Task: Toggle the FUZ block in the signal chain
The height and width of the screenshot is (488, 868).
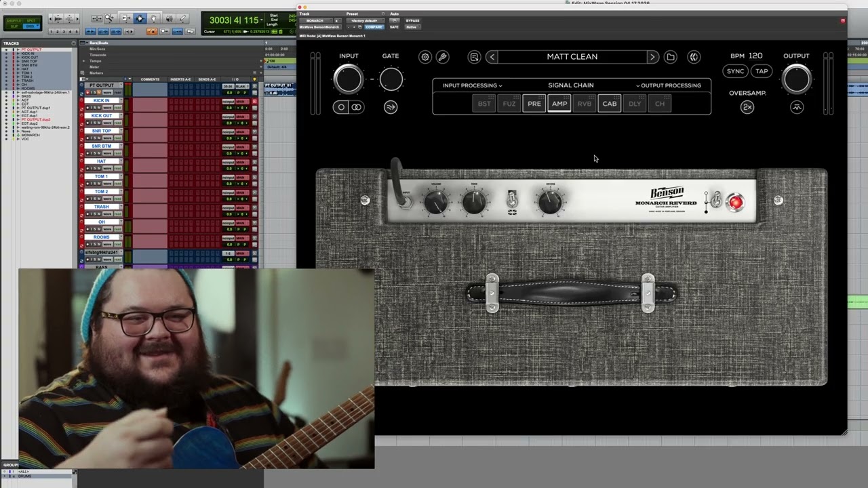Action: pos(509,104)
